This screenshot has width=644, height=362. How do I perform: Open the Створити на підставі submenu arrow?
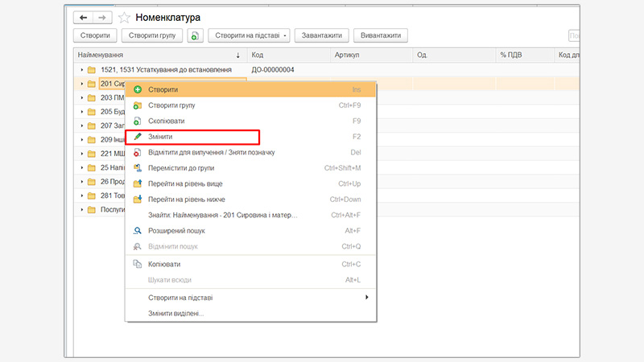tap(367, 298)
